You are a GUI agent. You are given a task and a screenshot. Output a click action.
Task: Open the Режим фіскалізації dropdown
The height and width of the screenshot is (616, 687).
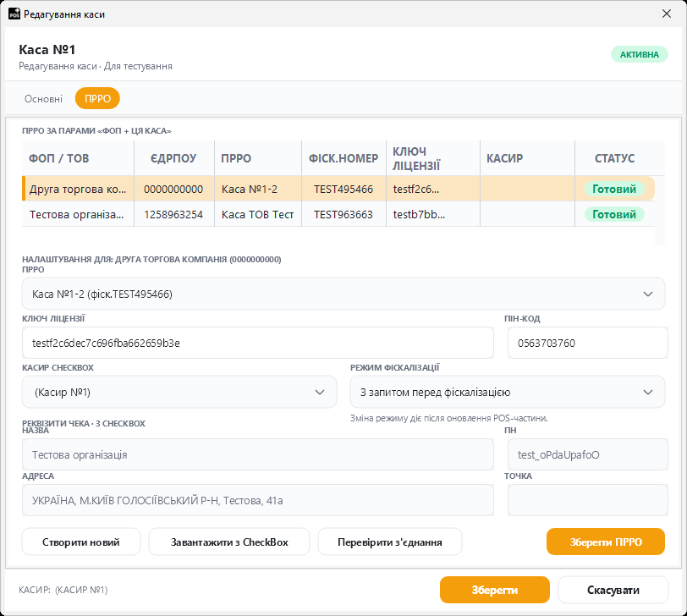tap(508, 392)
